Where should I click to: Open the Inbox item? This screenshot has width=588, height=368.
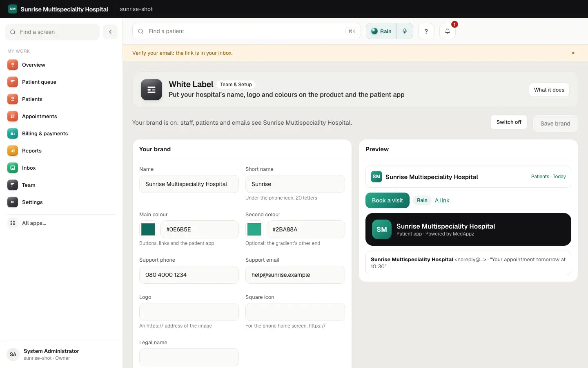(x=61, y=168)
